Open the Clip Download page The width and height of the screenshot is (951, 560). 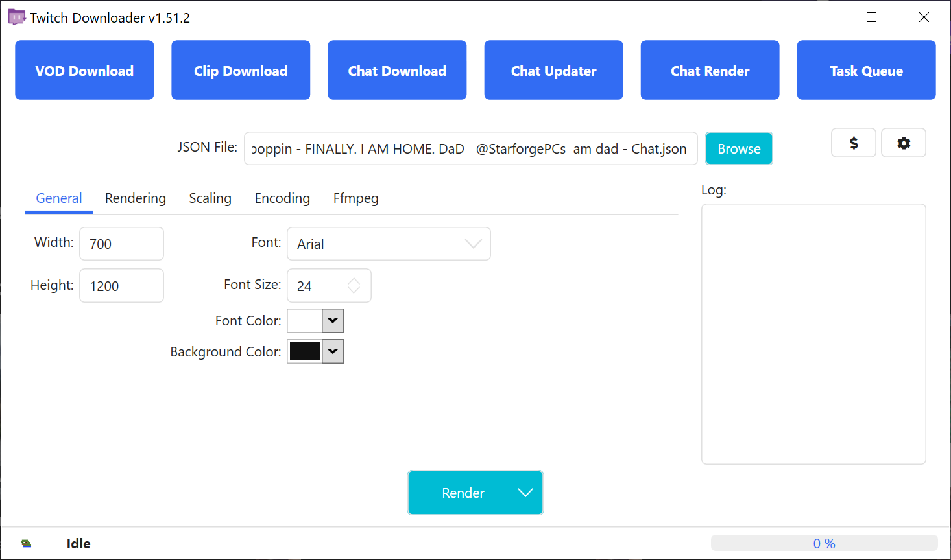click(x=241, y=70)
